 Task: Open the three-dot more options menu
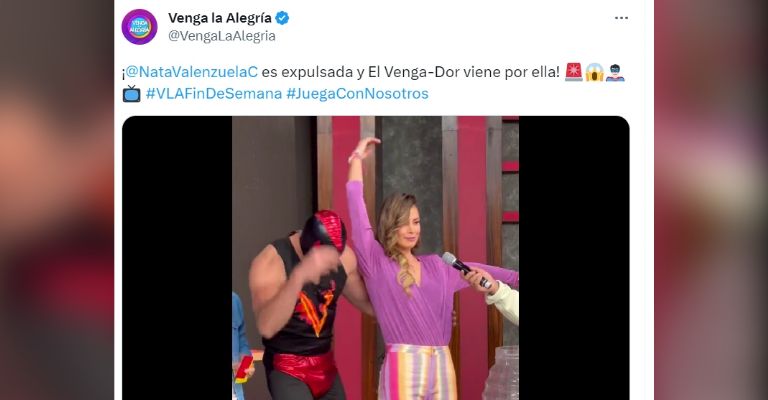point(621,18)
